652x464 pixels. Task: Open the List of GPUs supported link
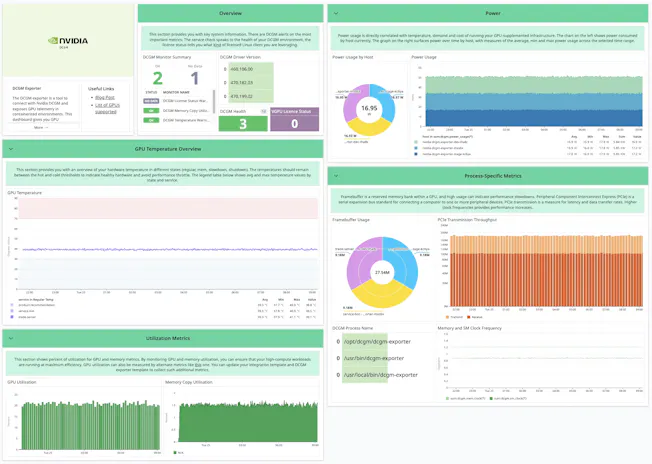point(107,108)
